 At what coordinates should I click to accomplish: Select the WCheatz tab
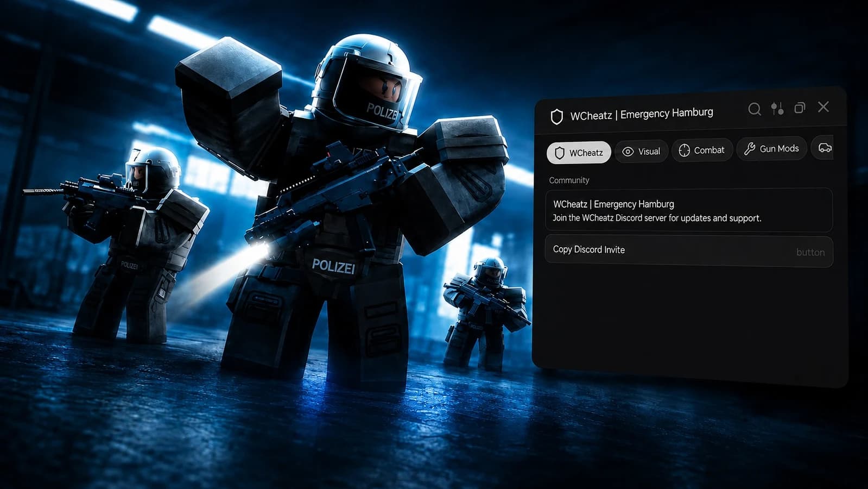[x=579, y=153]
